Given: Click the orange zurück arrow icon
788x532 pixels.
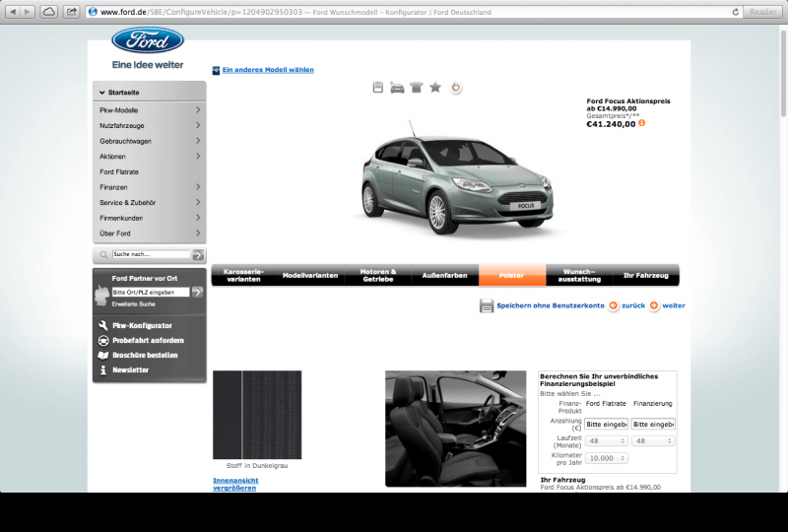Looking at the screenshot, I should point(614,305).
